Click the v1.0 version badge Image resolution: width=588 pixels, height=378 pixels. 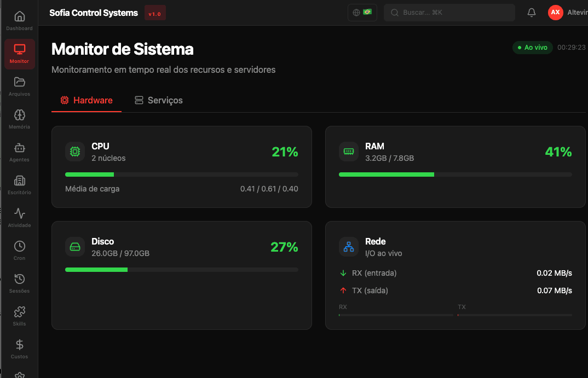pos(155,13)
